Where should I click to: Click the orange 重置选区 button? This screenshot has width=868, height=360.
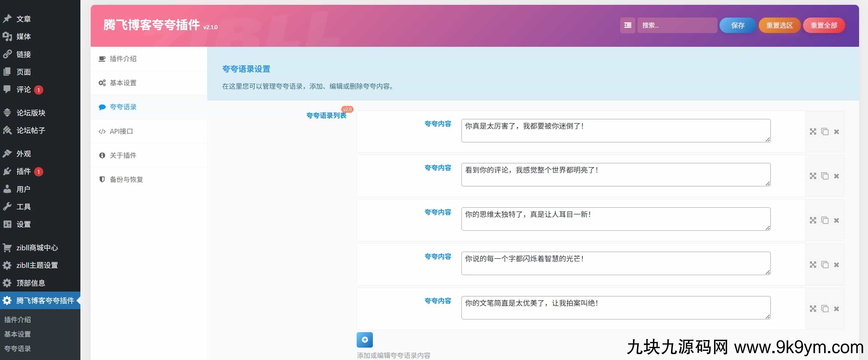(x=779, y=25)
